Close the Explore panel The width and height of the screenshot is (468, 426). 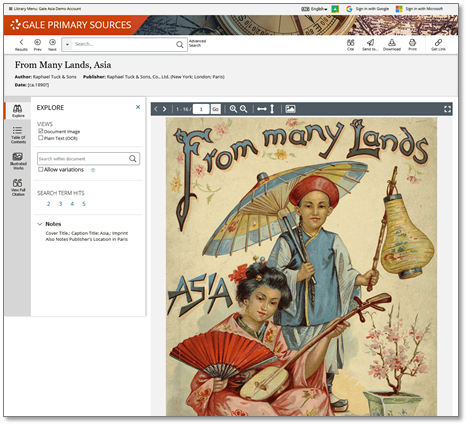(138, 107)
